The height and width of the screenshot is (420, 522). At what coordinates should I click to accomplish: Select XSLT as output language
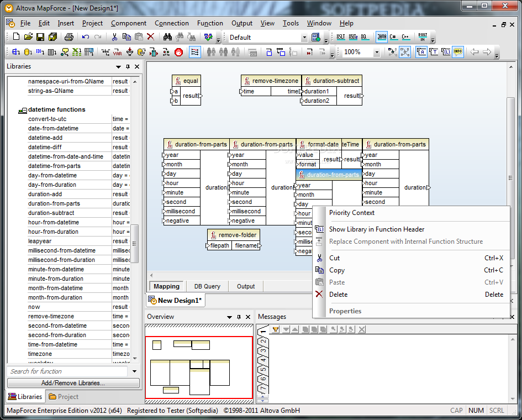click(341, 37)
